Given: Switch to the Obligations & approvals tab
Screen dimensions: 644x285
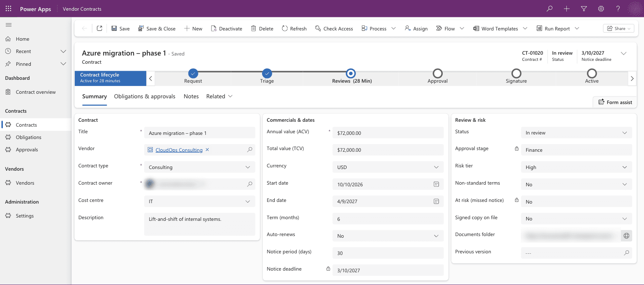Looking at the screenshot, I should [x=145, y=97].
